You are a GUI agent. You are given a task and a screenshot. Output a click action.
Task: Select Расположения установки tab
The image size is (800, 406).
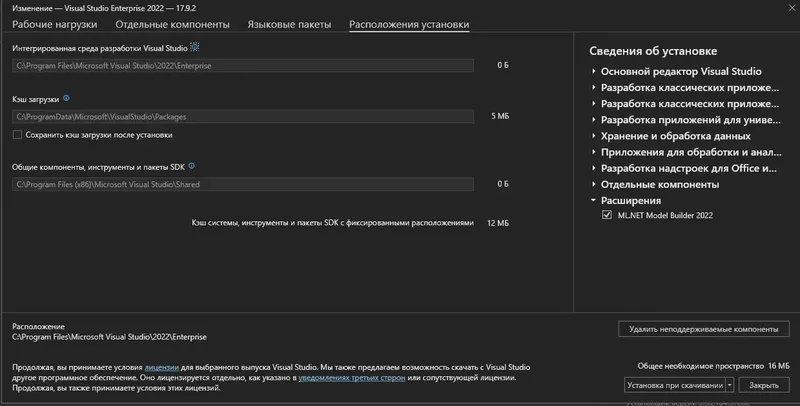pos(409,24)
